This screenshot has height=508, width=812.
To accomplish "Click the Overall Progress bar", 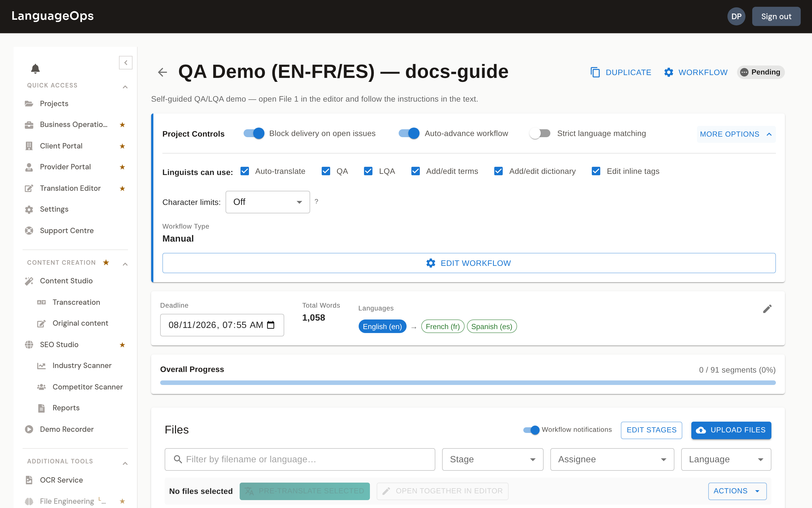I will (468, 383).
